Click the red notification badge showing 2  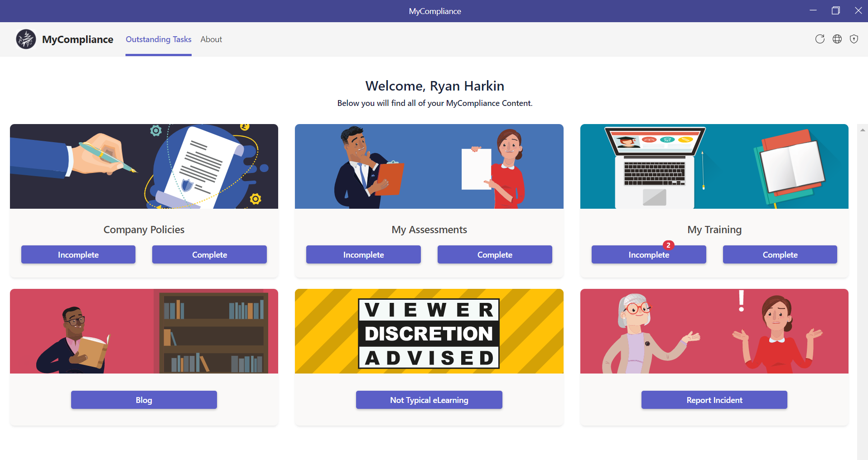668,245
